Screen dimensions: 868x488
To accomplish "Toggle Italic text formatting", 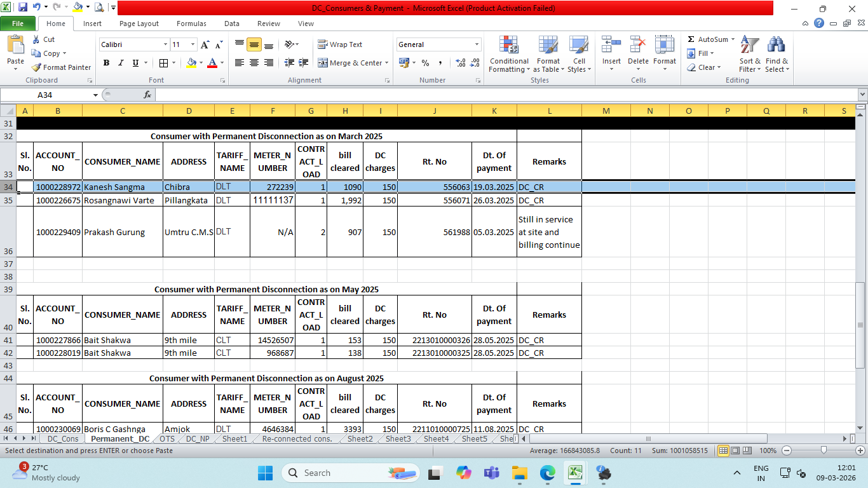I will 121,63.
